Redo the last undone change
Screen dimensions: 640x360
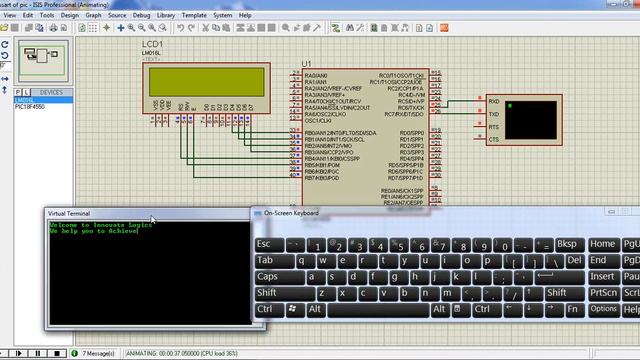tap(191, 28)
